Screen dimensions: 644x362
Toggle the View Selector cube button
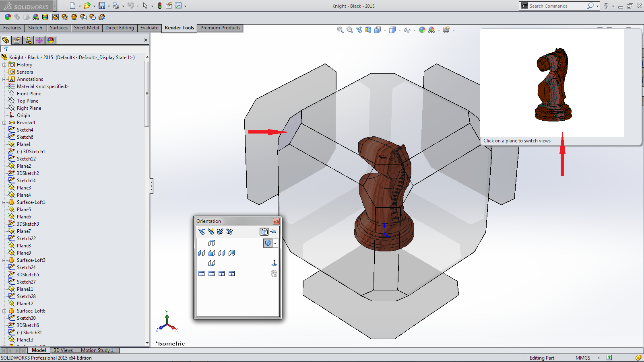click(x=264, y=232)
